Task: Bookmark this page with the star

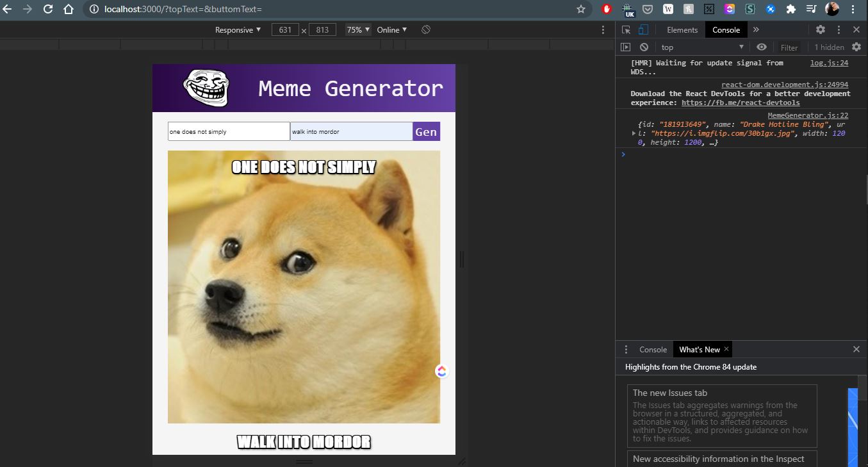Action: (x=581, y=9)
